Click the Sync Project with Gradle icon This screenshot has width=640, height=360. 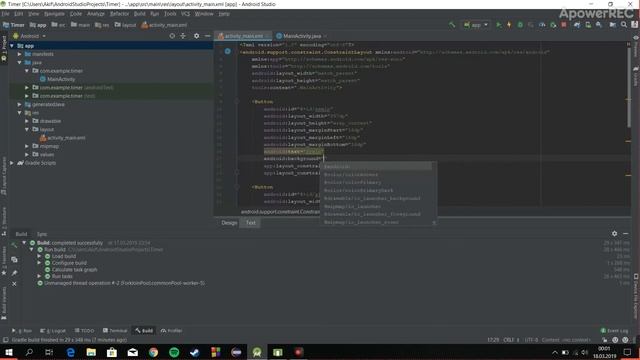click(577, 25)
